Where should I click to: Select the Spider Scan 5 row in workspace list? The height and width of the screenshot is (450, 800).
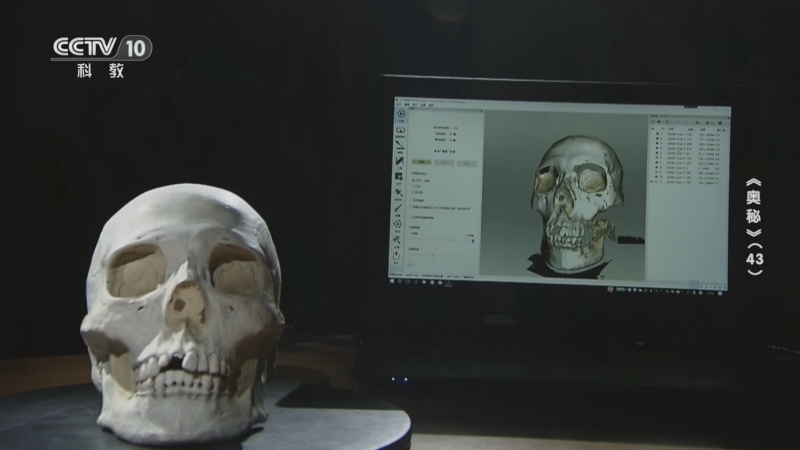[x=686, y=153]
